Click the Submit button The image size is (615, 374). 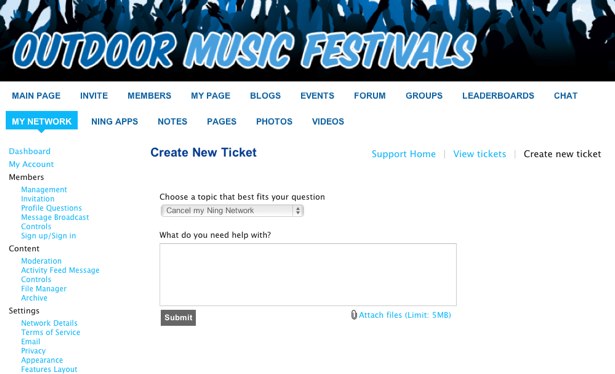click(178, 318)
